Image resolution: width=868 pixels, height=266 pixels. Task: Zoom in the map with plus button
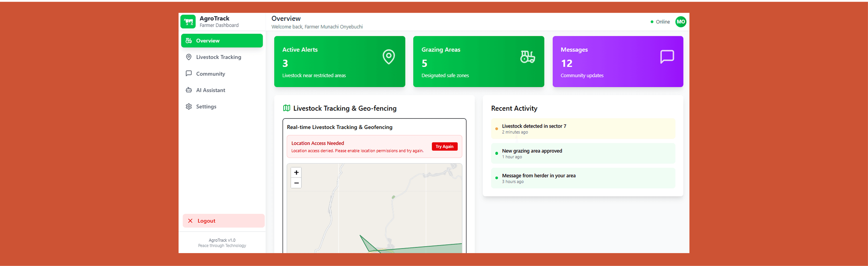[x=296, y=172]
